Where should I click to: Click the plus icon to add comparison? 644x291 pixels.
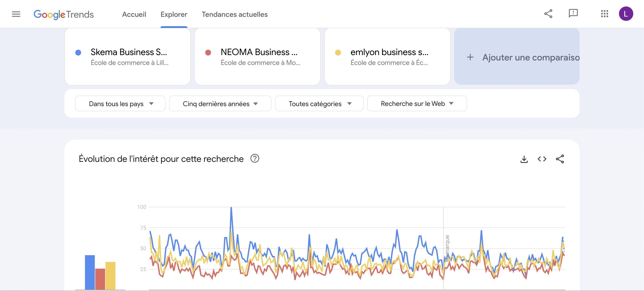[470, 57]
